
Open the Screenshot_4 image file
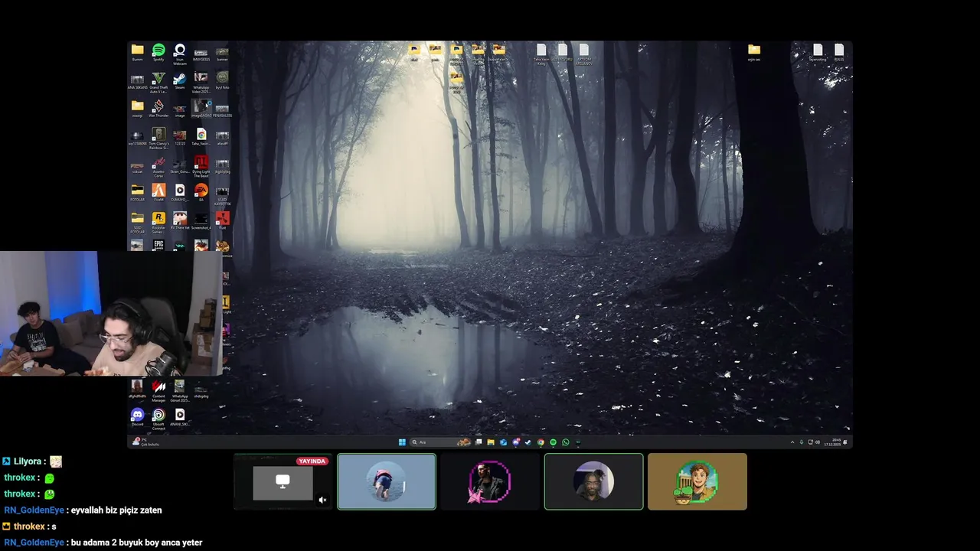click(201, 221)
